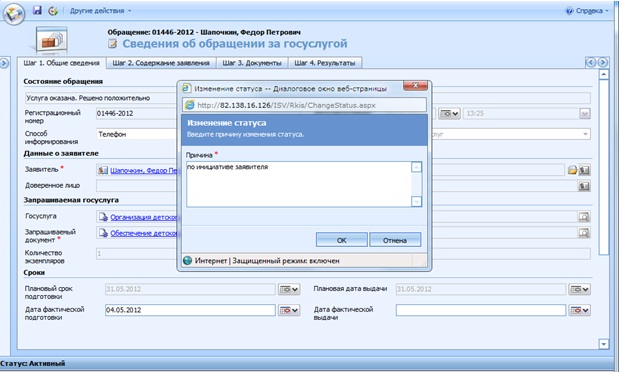Click the round application orb button
The height and width of the screenshot is (374, 620).
[x=14, y=13]
